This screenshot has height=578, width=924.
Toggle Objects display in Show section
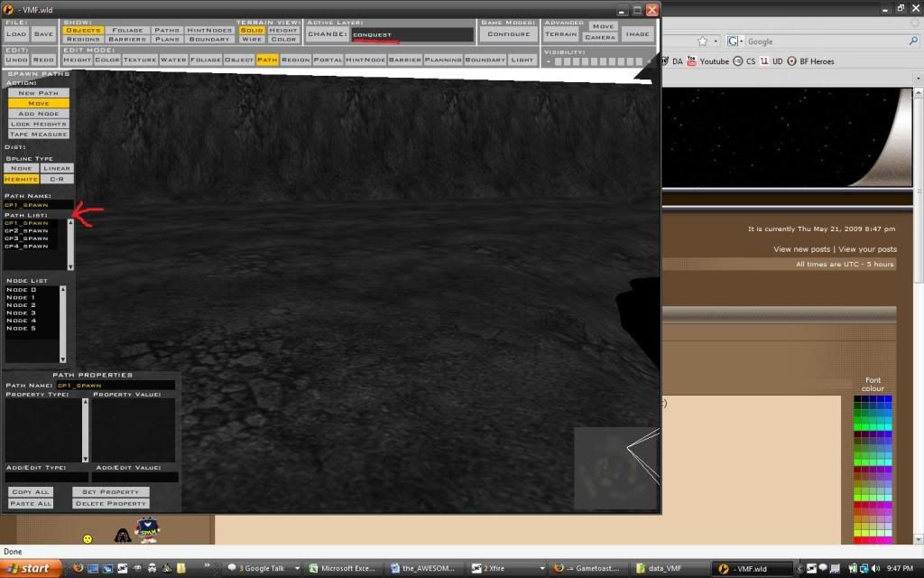pyautogui.click(x=83, y=30)
